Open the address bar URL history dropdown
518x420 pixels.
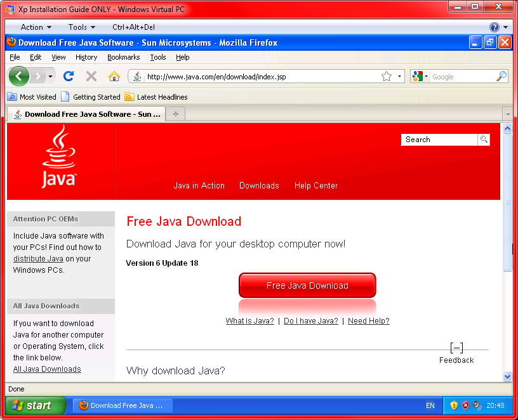point(399,77)
